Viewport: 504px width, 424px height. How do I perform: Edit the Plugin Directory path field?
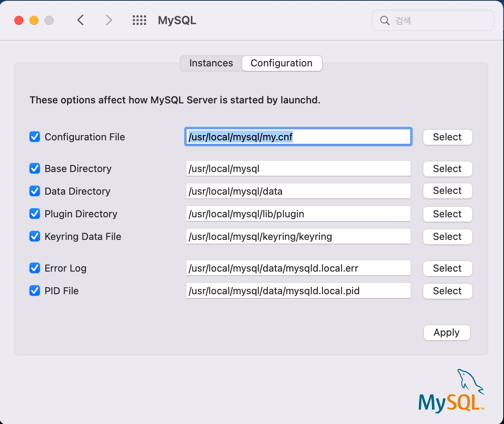click(x=298, y=214)
